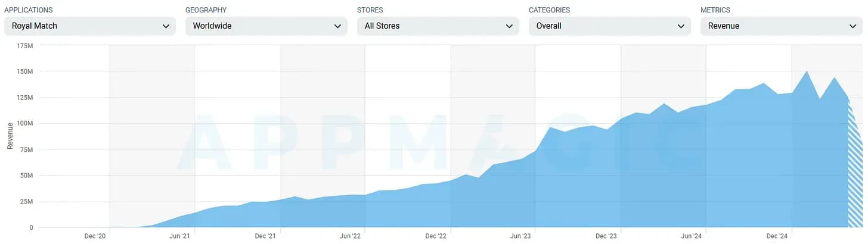Image resolution: width=868 pixels, height=244 pixels.
Task: Expand the Metrics dropdown set to Revenue
Action: pyautogui.click(x=781, y=26)
